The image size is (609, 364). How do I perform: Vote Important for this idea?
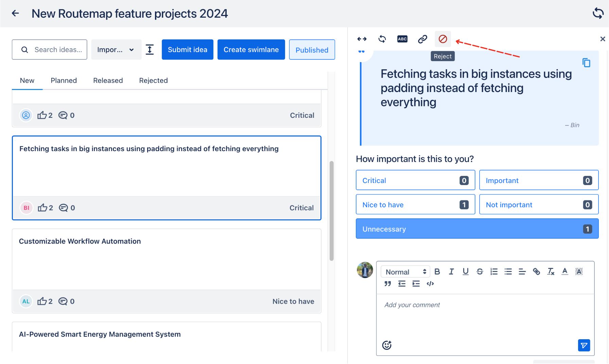pyautogui.click(x=539, y=180)
